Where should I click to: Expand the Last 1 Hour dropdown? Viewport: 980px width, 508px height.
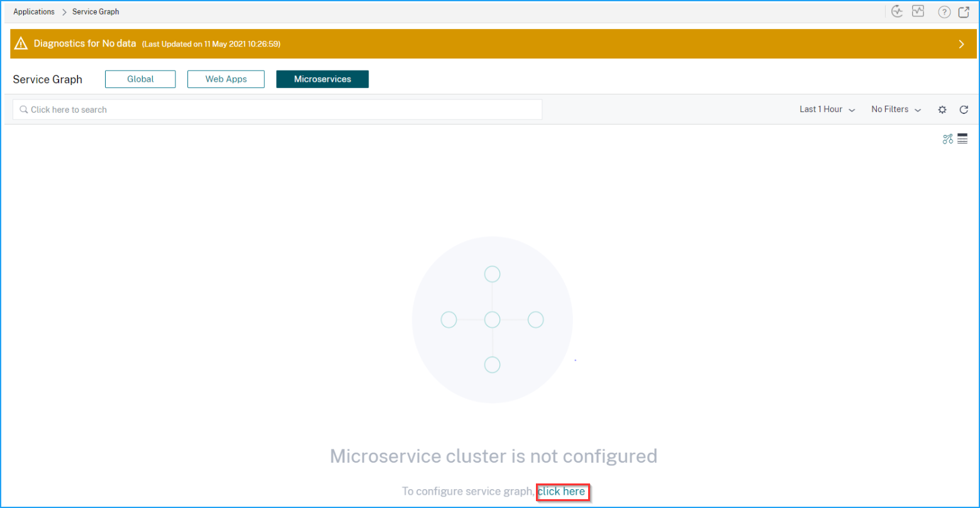(827, 110)
